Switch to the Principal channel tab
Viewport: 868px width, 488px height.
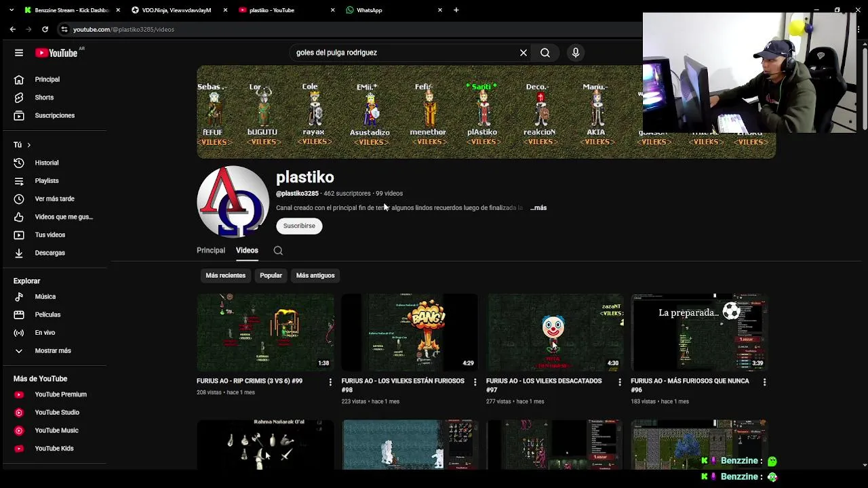point(211,250)
